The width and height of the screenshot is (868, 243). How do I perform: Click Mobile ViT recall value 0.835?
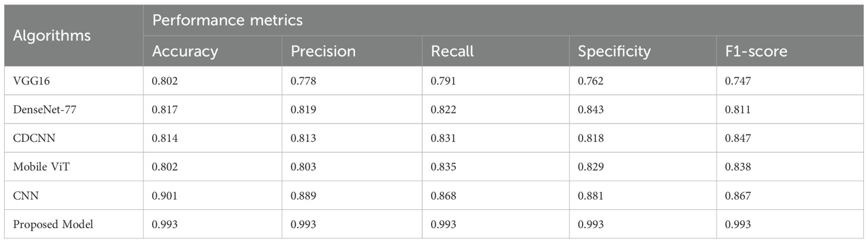[x=443, y=167]
